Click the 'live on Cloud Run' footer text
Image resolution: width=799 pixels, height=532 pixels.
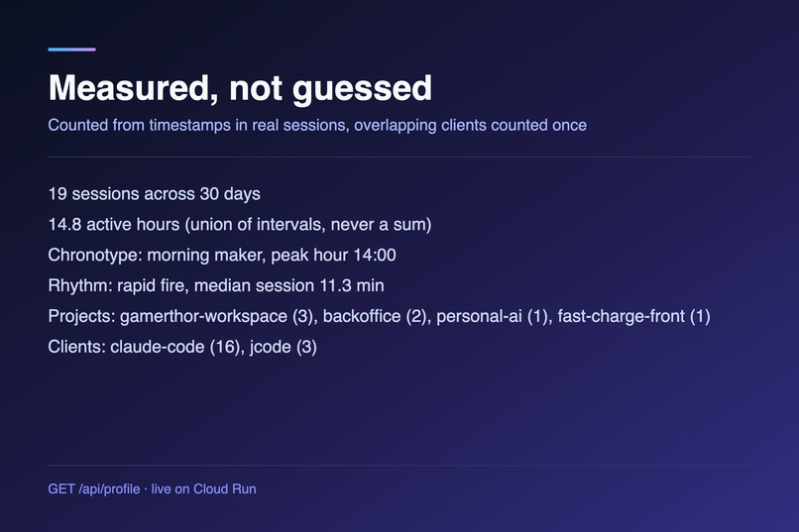(x=204, y=489)
